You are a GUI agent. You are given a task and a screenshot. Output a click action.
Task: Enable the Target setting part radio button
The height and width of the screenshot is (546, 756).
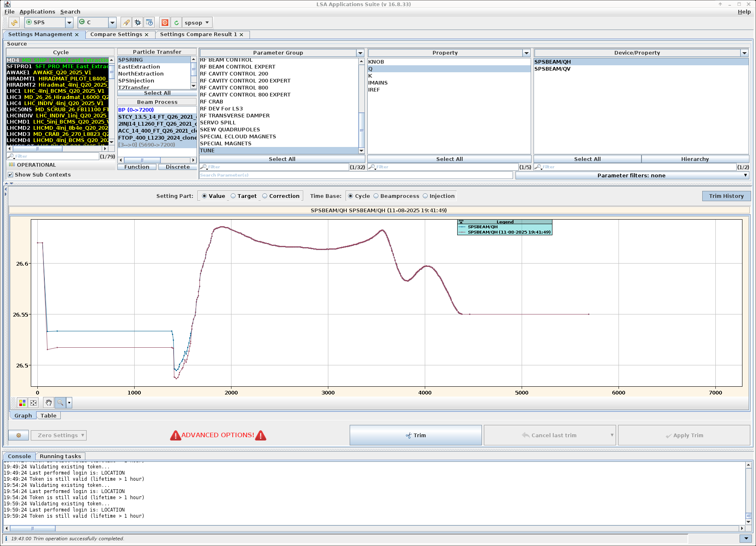[233, 196]
